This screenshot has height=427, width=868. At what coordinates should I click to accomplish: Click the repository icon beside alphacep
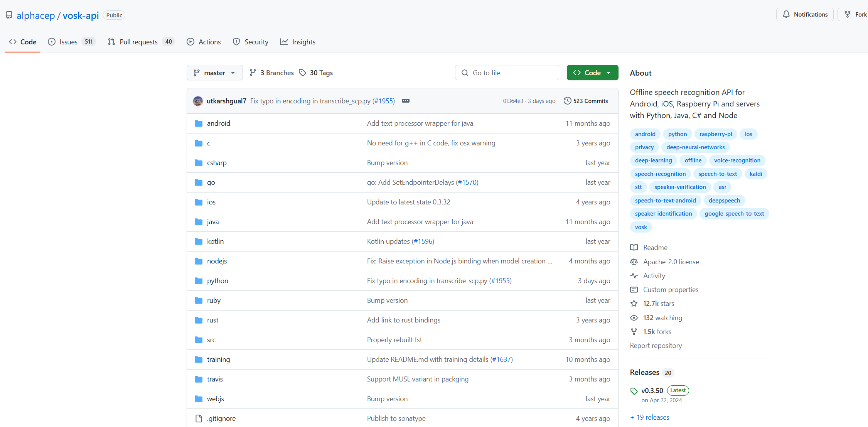(9, 15)
